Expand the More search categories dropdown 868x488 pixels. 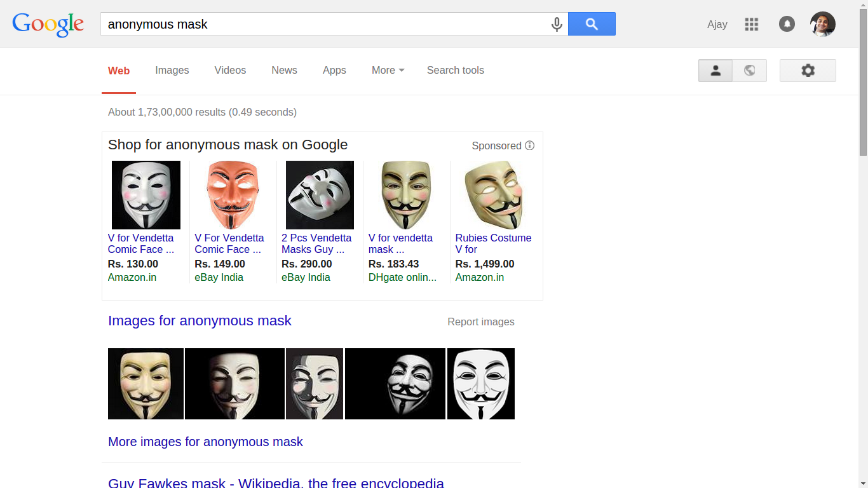(x=388, y=71)
